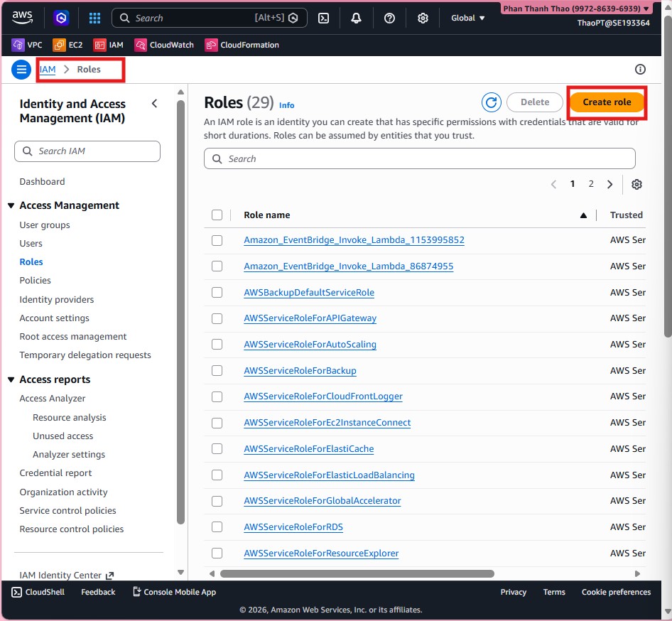Refresh the roles list
Screen dimensions: 672x621
491,102
